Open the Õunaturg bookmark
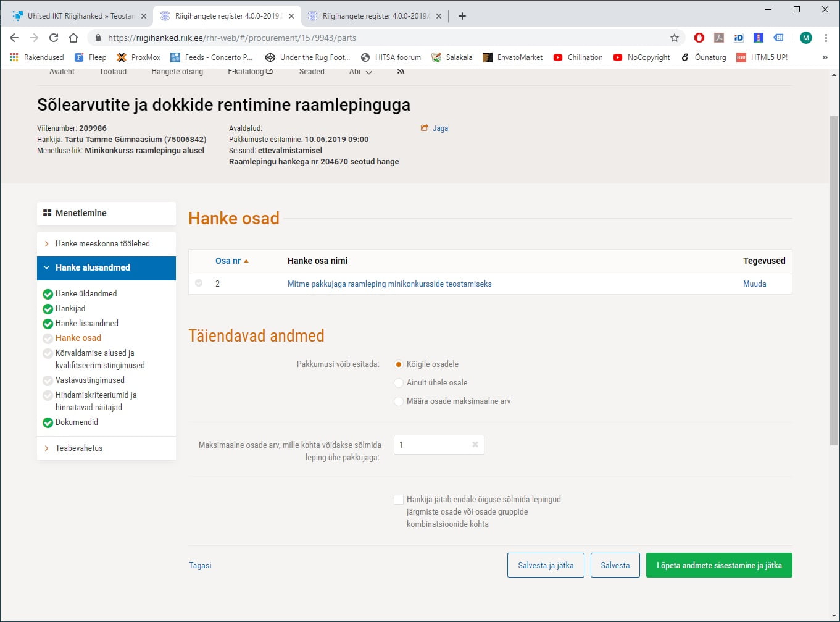Viewport: 840px width, 622px height. click(704, 57)
